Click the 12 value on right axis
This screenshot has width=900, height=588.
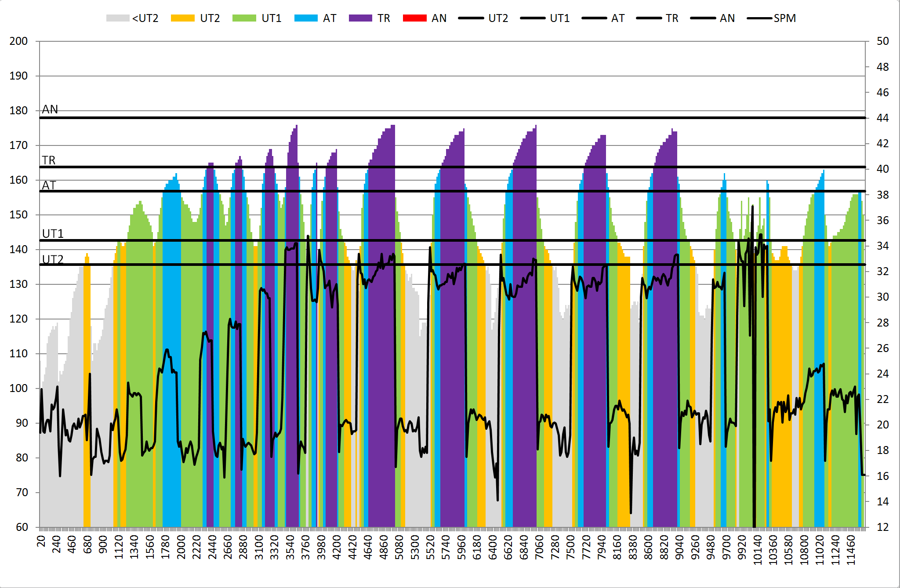tap(882, 527)
